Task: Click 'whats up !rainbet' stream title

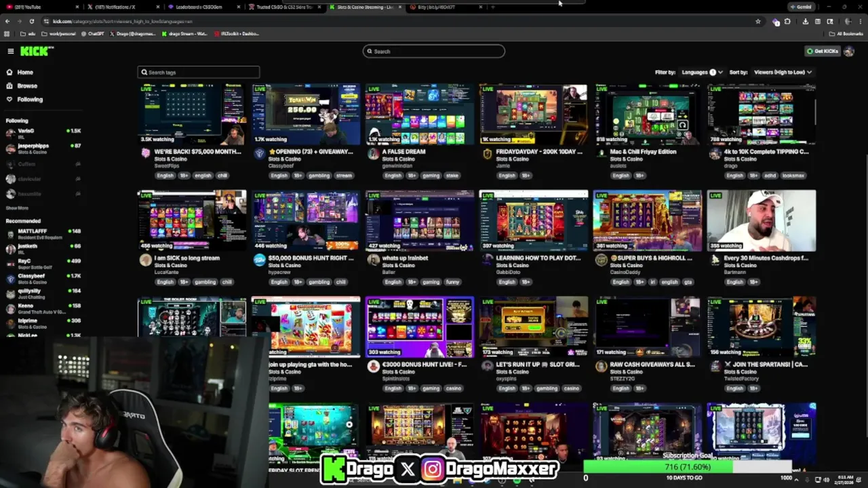Action: tap(405, 258)
